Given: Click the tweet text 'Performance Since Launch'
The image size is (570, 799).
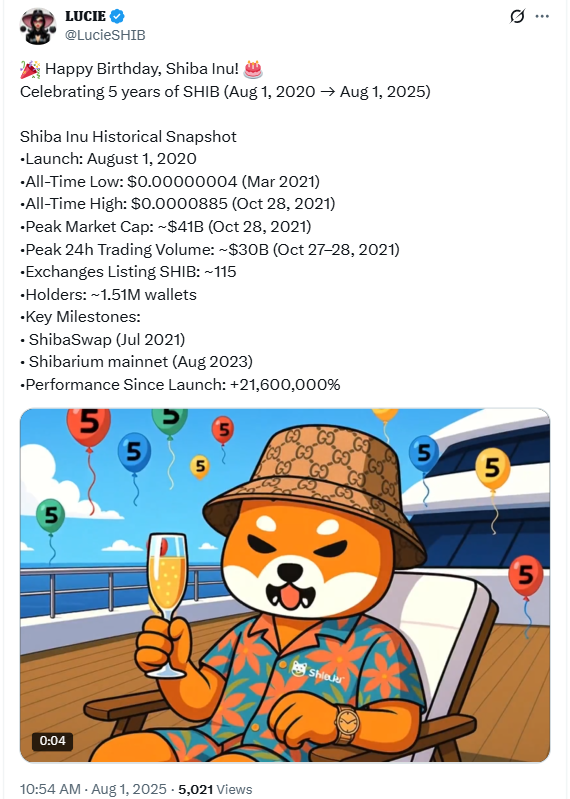Looking at the screenshot, I should pos(125,385).
